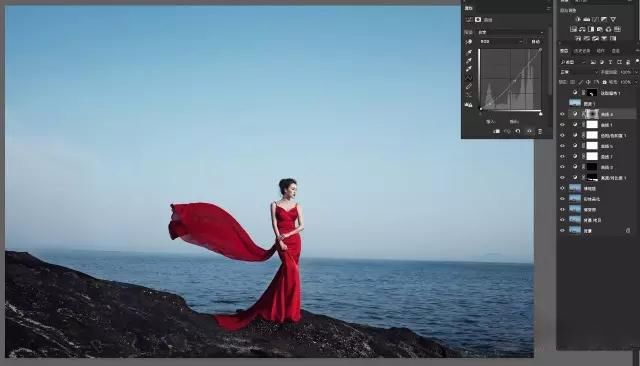This screenshot has height=366, width=640.
Task: Add a Color Lookup adjustment
Action: pyautogui.click(x=618, y=29)
